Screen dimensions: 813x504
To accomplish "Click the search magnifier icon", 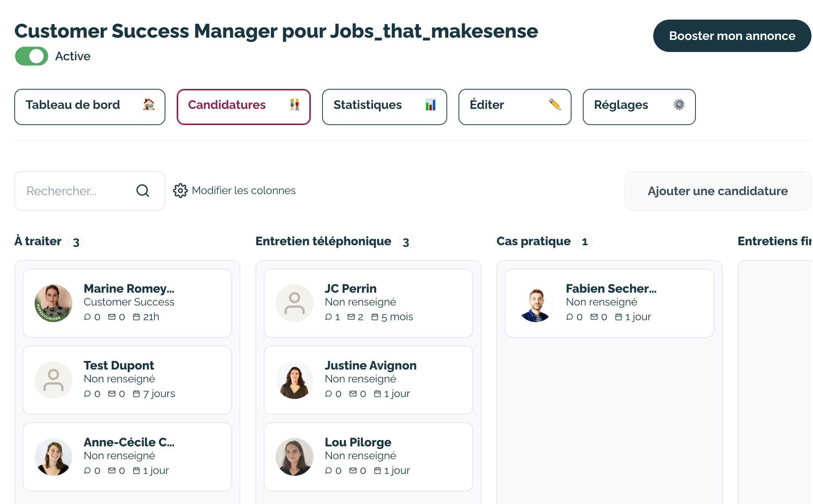I will [x=142, y=191].
